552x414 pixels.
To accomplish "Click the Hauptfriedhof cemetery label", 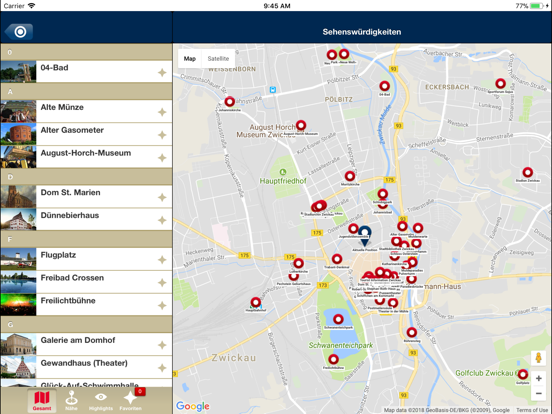I will tap(283, 181).
